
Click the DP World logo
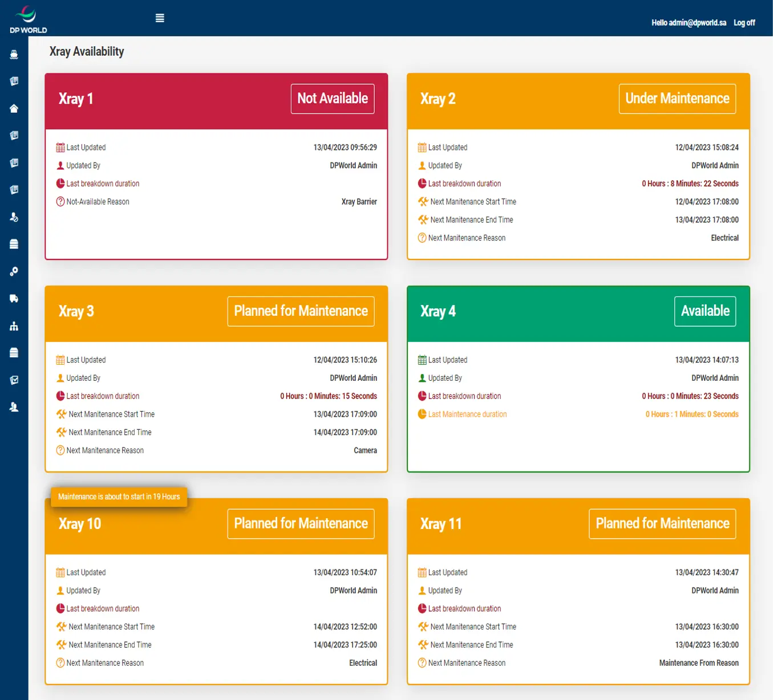point(26,17)
